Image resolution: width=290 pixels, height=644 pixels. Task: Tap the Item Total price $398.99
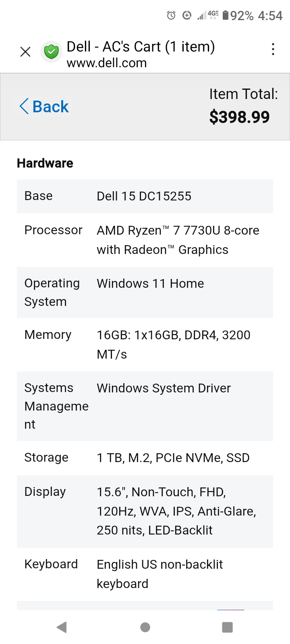tap(239, 117)
